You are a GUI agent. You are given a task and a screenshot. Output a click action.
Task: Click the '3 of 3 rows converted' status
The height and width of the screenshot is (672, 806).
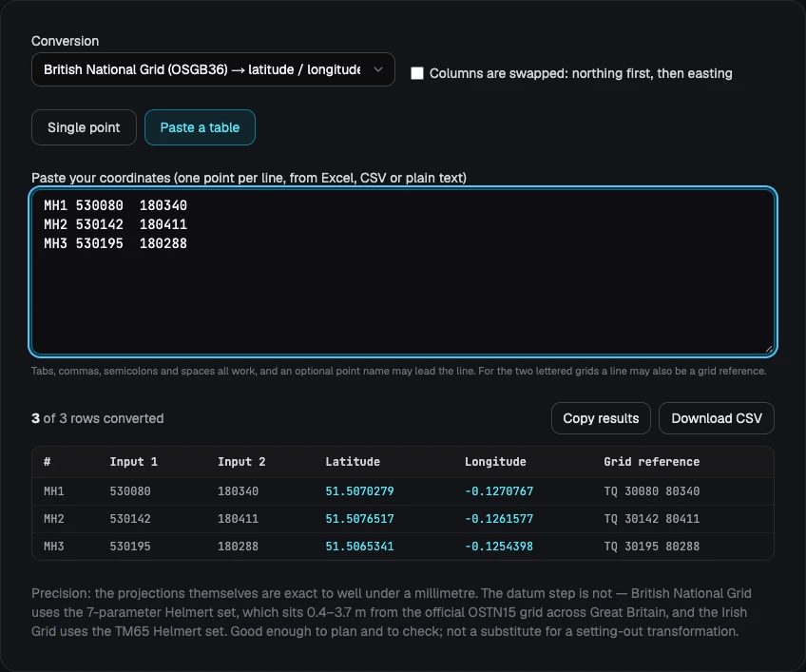98,418
